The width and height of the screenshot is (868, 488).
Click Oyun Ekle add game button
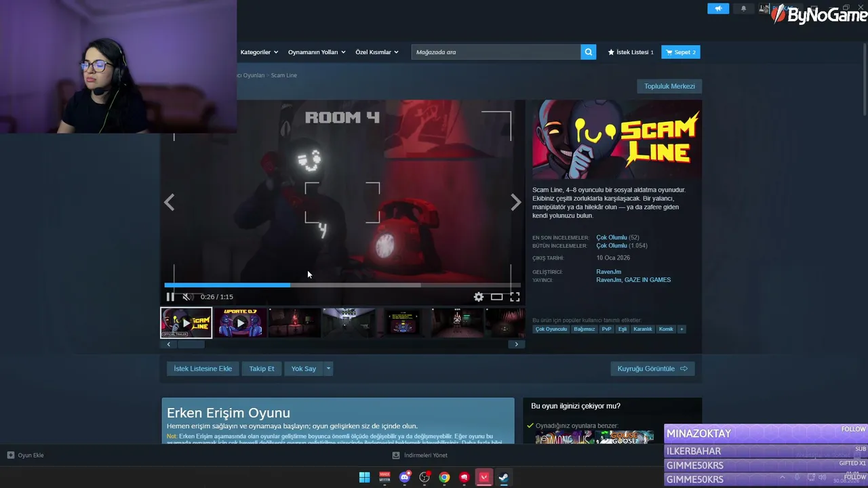[x=26, y=455]
